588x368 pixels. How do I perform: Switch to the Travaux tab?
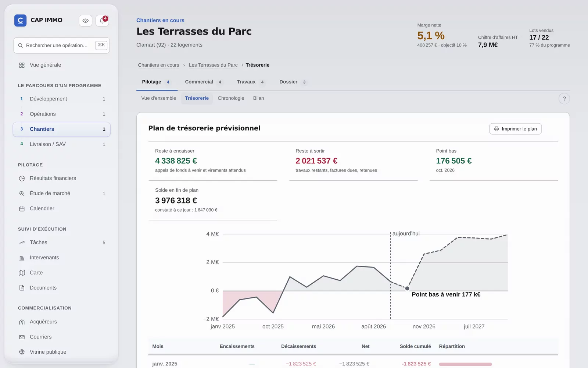pos(251,82)
